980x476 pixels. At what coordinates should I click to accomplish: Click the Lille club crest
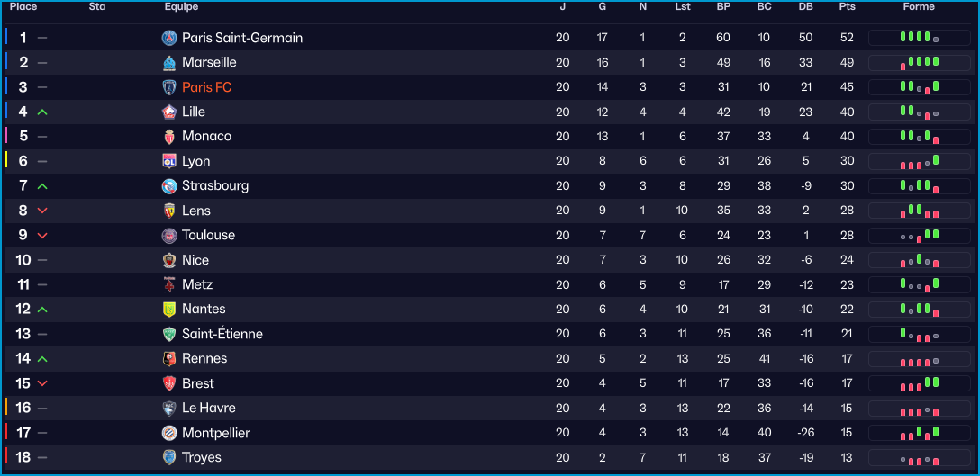click(x=169, y=112)
